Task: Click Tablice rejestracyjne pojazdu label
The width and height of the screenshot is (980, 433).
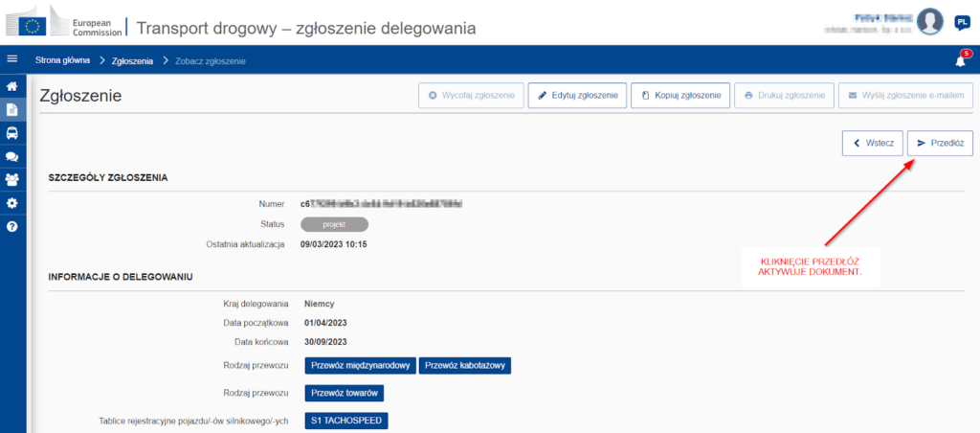Action: (193, 422)
